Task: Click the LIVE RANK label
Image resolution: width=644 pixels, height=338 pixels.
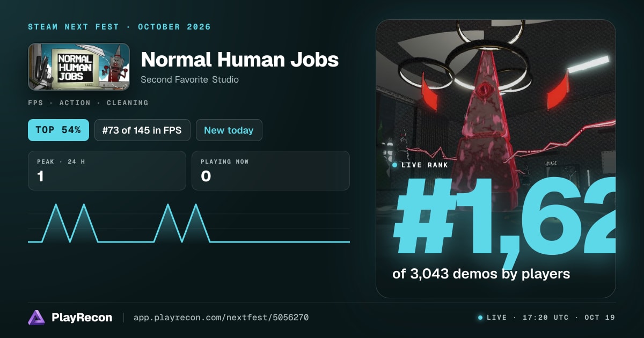Action: tap(420, 165)
